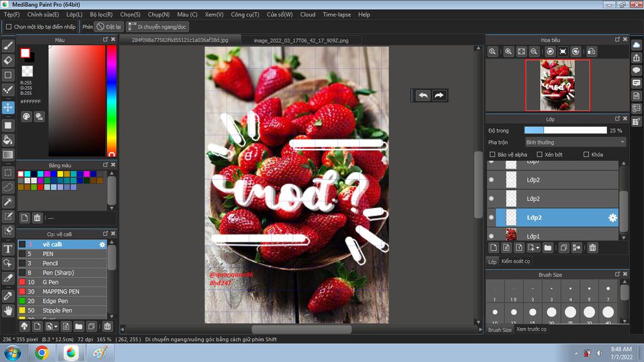
Task: Open the cloud icon in right sidebar
Action: click(x=636, y=45)
